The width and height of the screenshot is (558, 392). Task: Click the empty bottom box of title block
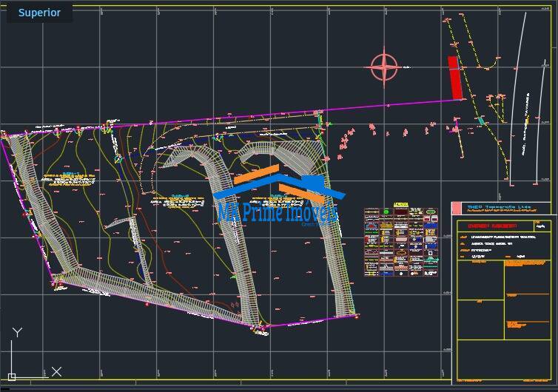pyautogui.click(x=502, y=362)
